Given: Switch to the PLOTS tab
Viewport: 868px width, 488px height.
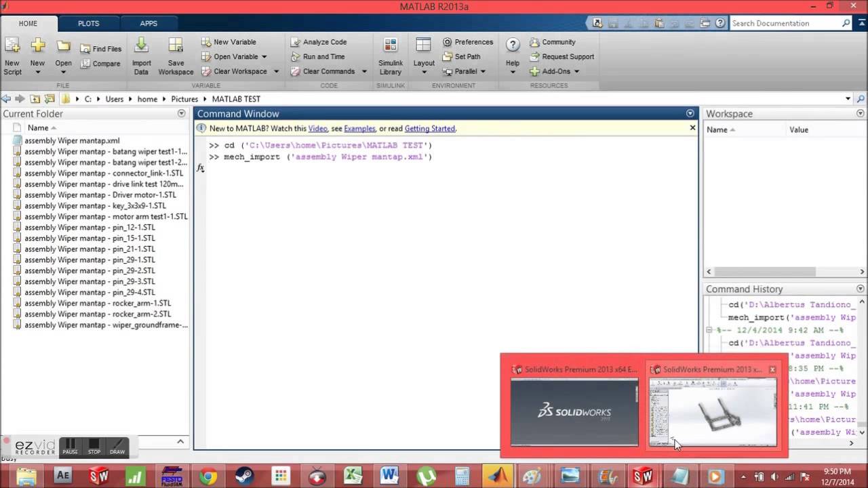Looking at the screenshot, I should click(x=88, y=23).
